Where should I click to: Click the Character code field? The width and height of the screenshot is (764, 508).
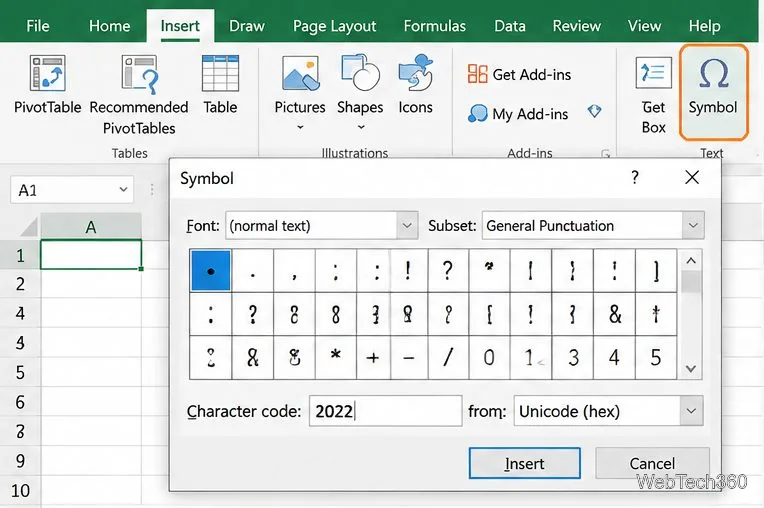(385, 411)
